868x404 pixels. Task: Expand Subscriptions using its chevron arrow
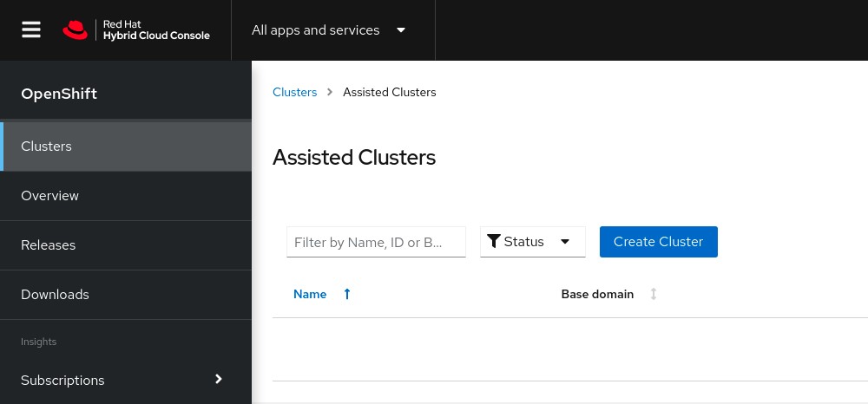coord(219,379)
